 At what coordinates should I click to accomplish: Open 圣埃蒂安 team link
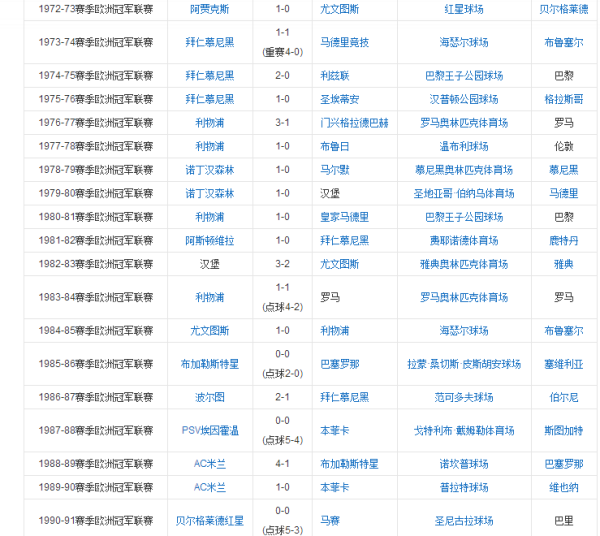pos(339,99)
